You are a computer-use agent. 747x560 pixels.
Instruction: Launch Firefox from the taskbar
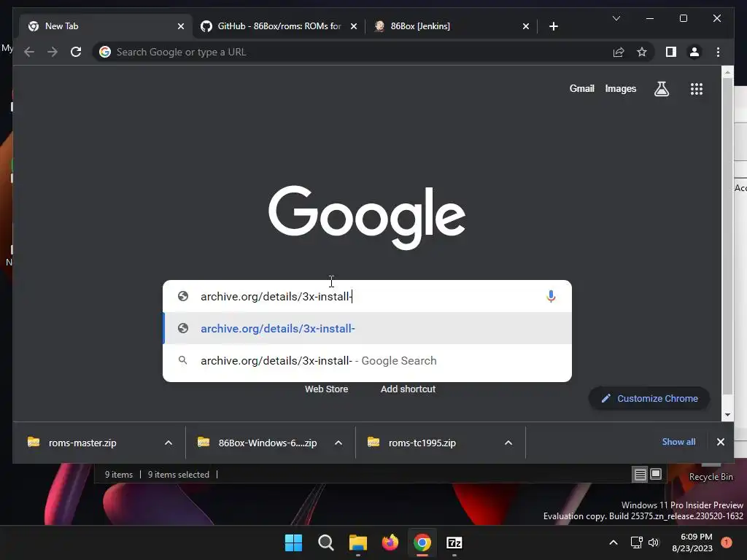point(390,542)
